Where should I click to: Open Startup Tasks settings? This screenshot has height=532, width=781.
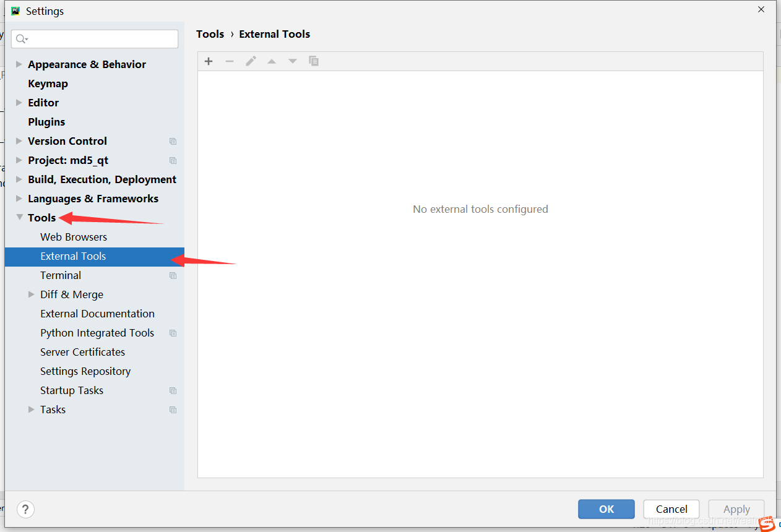(72, 390)
